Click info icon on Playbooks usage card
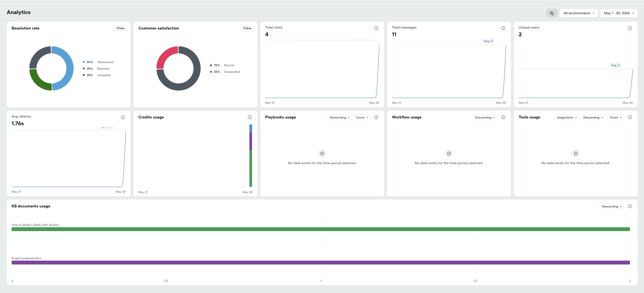 [376, 117]
